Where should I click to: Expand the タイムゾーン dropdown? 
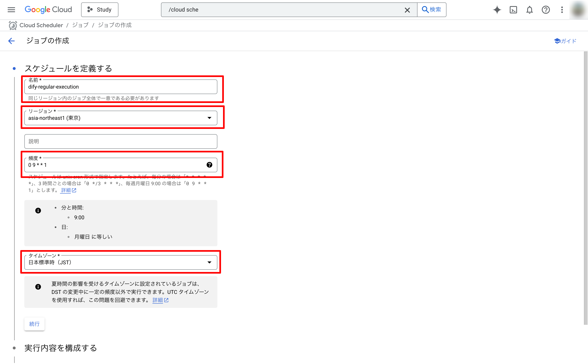tap(209, 262)
